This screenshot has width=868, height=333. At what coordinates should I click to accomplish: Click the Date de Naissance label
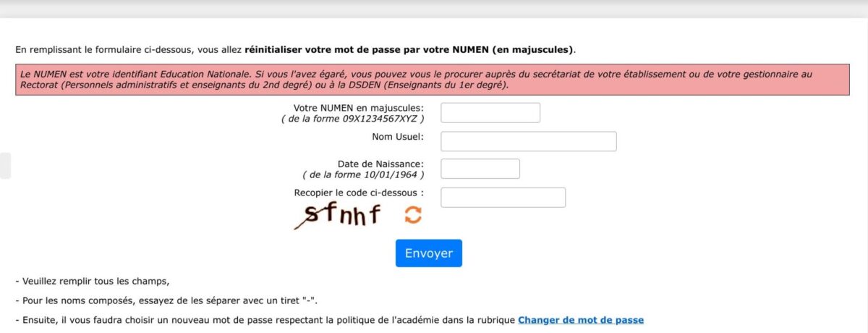(x=380, y=164)
